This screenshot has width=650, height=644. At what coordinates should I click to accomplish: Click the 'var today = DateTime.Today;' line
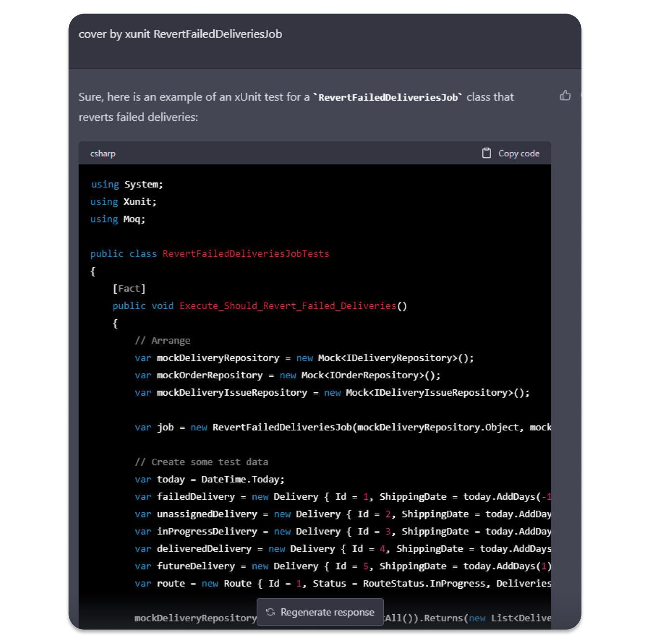pos(210,479)
